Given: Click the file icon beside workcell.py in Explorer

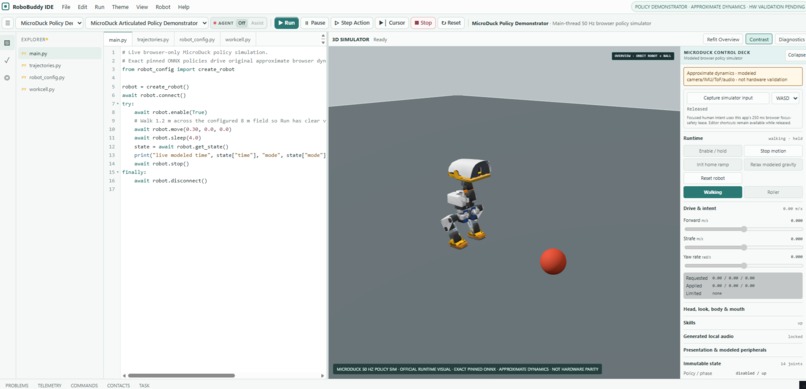Looking at the screenshot, I should tap(24, 89).
